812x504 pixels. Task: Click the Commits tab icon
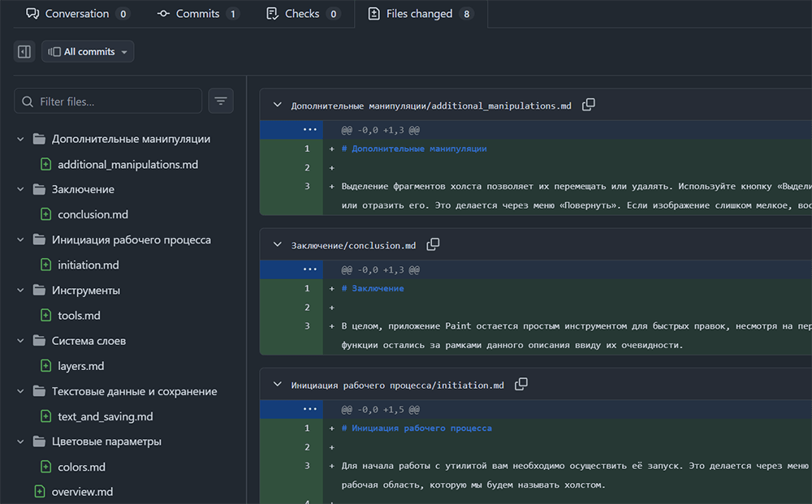163,14
